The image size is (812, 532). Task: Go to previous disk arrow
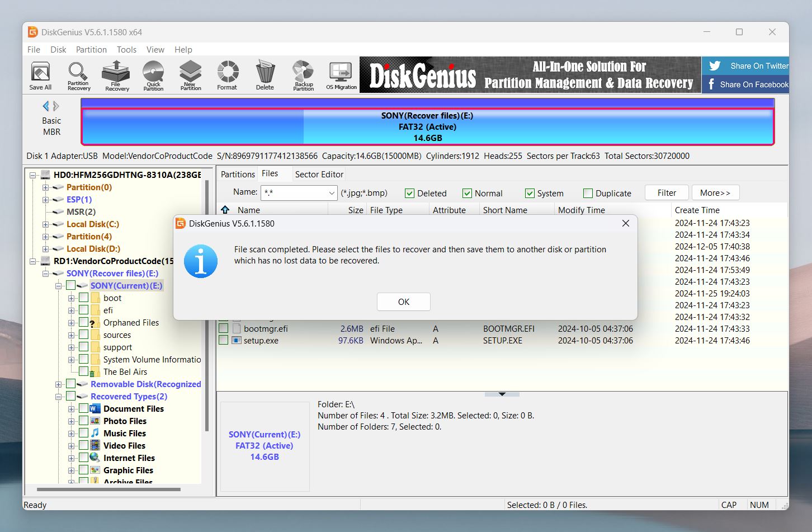coord(46,106)
